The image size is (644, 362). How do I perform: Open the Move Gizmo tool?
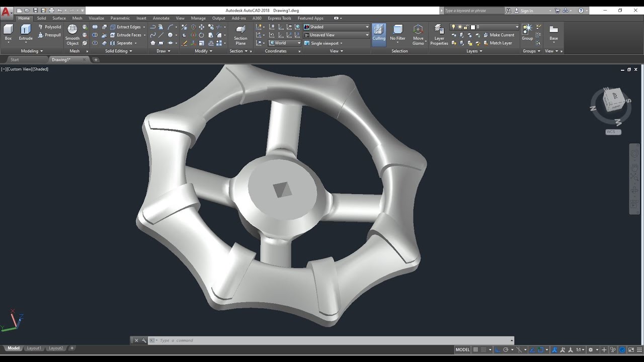[418, 35]
